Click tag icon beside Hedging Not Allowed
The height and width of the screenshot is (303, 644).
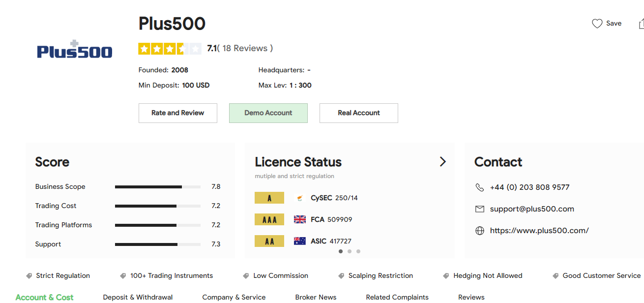pos(446,276)
